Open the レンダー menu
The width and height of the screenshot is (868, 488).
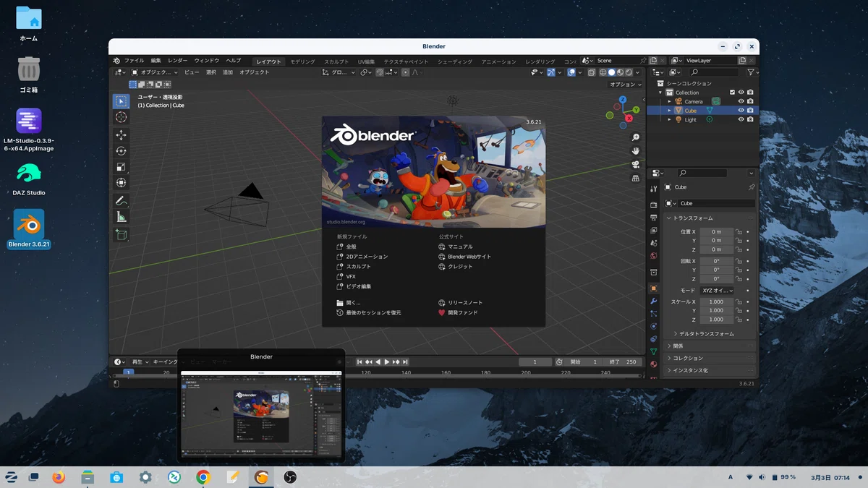coord(178,61)
